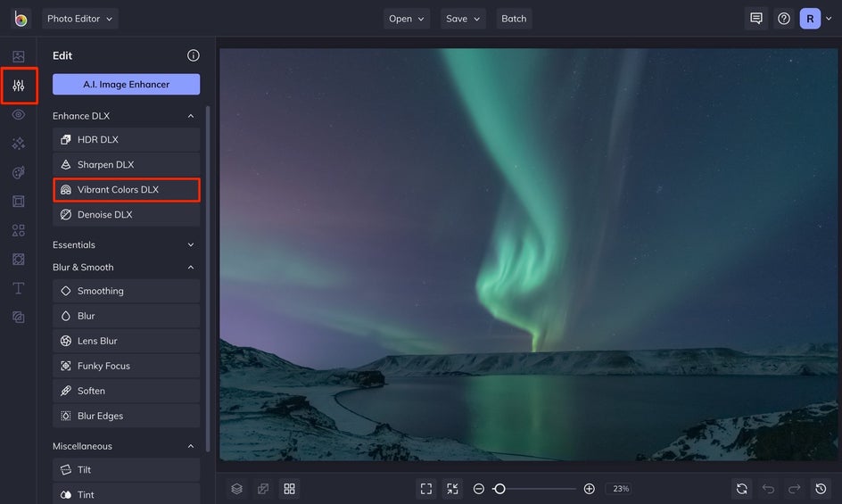Click the Batch button
Viewport: 842px width, 504px height.
(x=514, y=18)
